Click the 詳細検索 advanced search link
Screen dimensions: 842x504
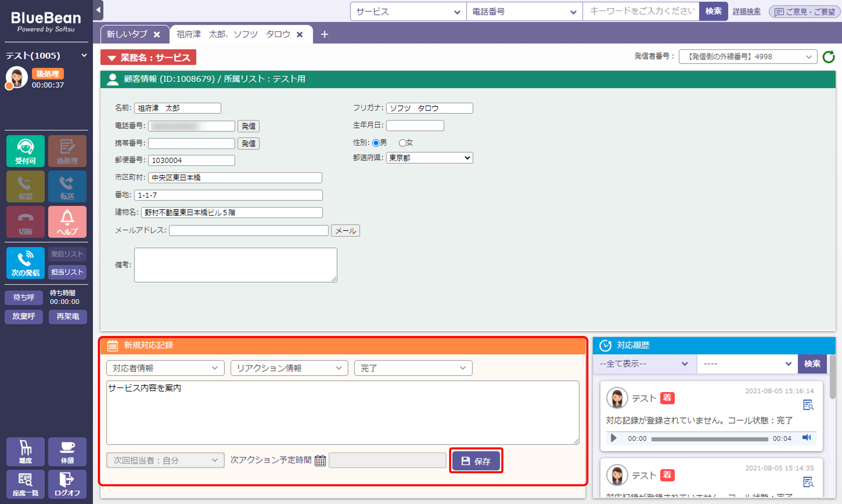click(746, 11)
